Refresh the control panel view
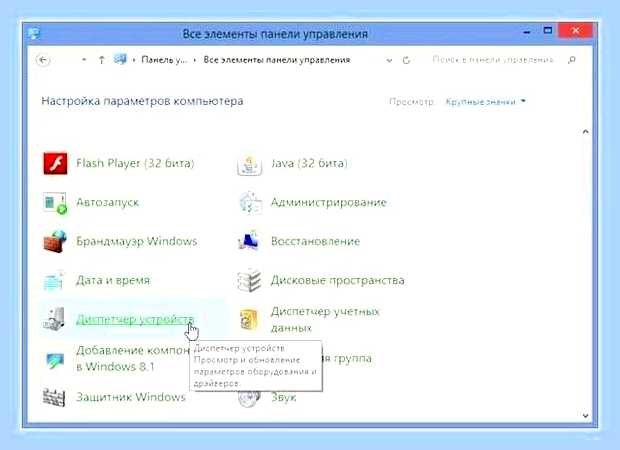Screen dimensions: 620x450 [x=406, y=60]
